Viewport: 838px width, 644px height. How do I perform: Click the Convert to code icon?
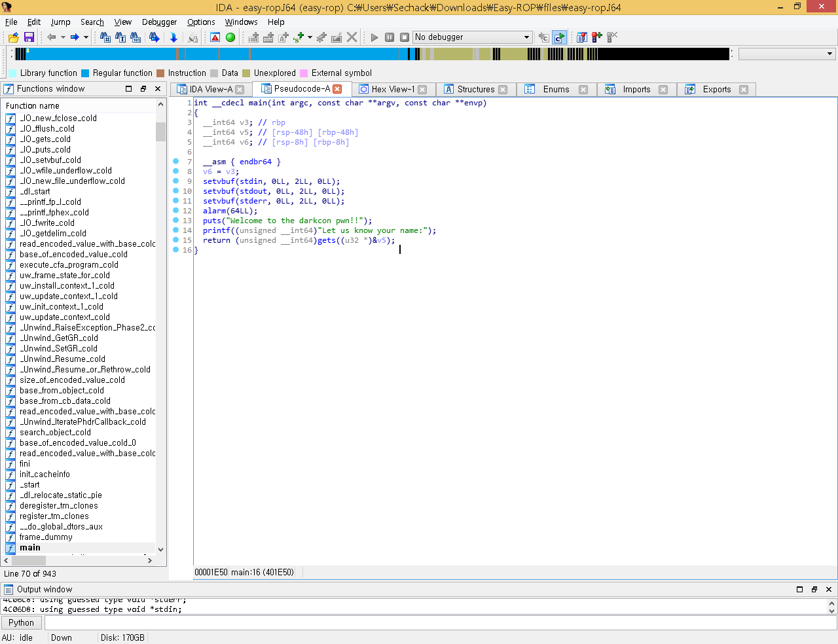[254, 37]
